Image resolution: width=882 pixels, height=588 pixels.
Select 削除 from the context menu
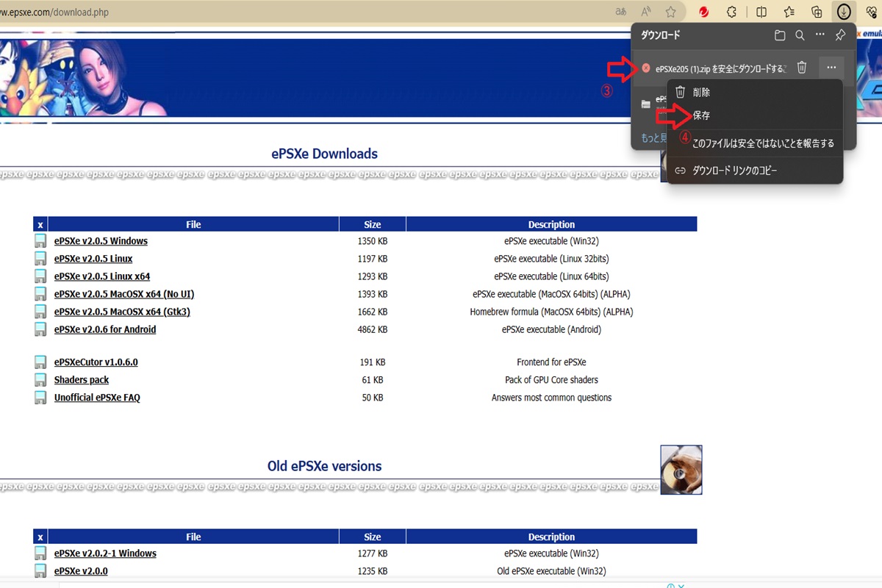pyautogui.click(x=701, y=93)
